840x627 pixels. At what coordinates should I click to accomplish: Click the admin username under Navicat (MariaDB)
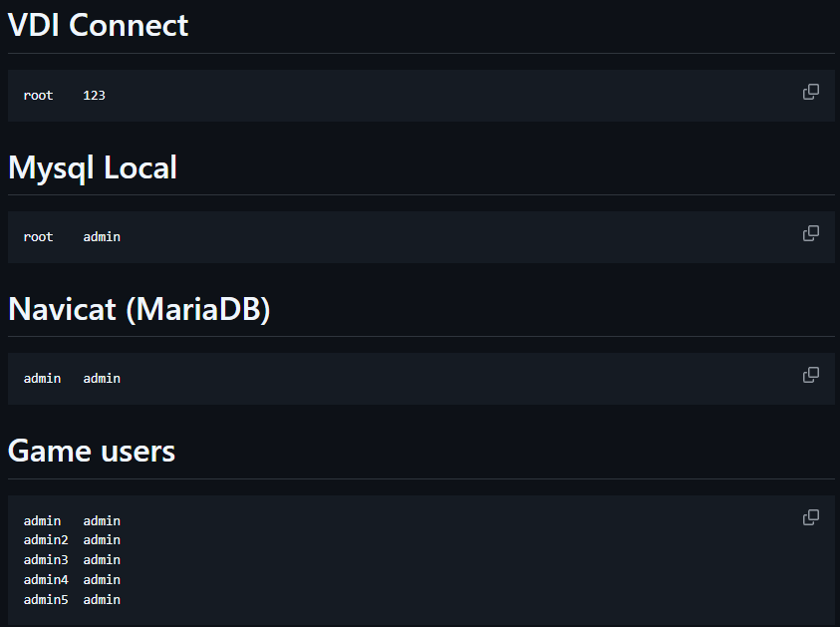42,379
